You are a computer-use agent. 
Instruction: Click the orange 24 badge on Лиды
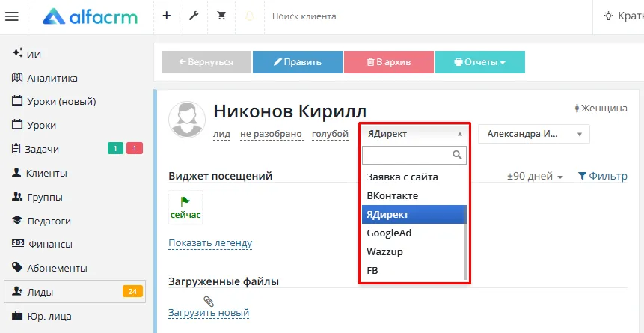(x=132, y=292)
